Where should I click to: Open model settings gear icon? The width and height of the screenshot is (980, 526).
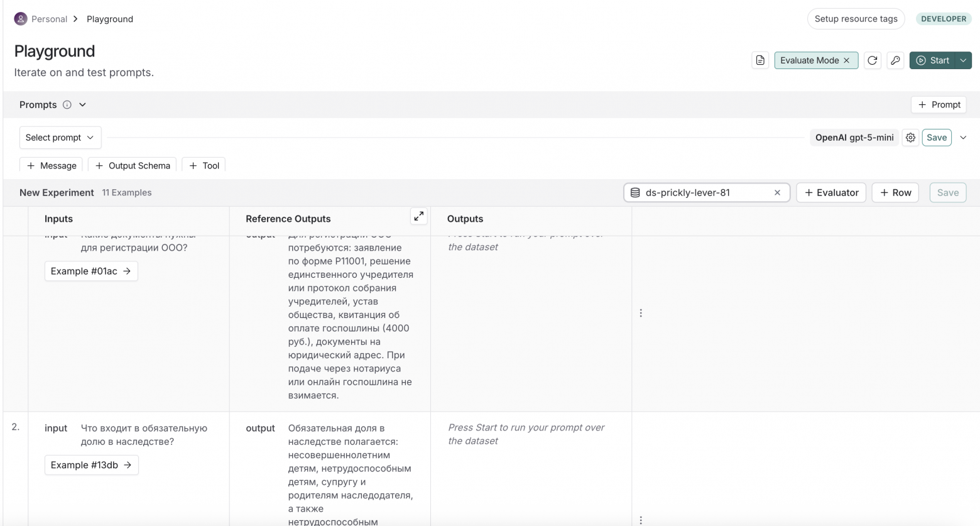pos(910,138)
